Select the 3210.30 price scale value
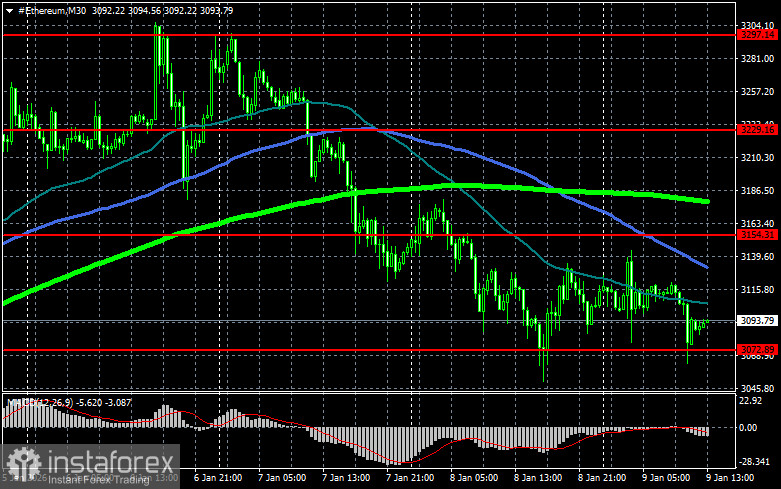This screenshot has height=489, width=781. pyautogui.click(x=757, y=157)
